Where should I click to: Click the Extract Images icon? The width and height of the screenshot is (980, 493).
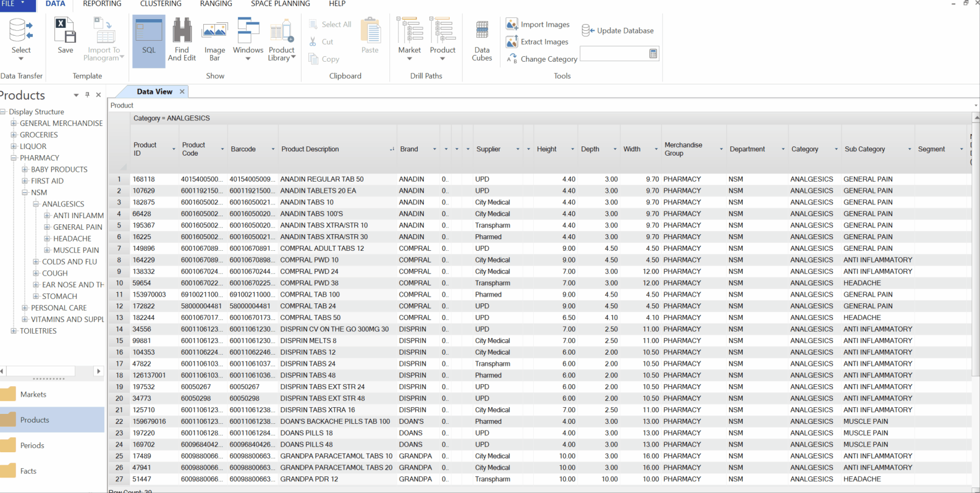(x=512, y=42)
